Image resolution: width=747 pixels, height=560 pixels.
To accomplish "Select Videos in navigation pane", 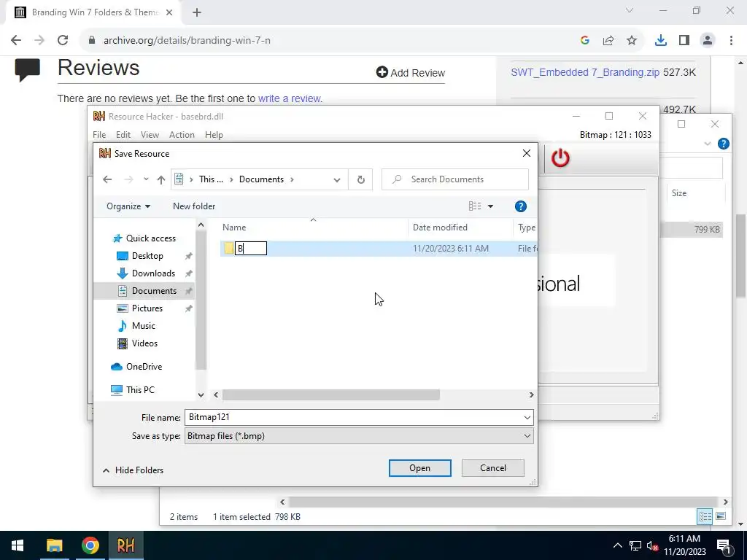I will point(144,343).
